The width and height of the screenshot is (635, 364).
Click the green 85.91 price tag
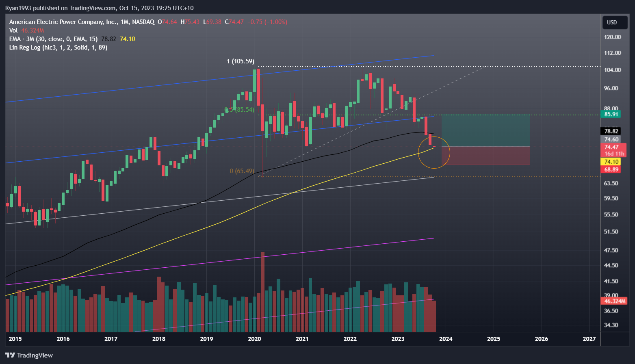coord(611,114)
